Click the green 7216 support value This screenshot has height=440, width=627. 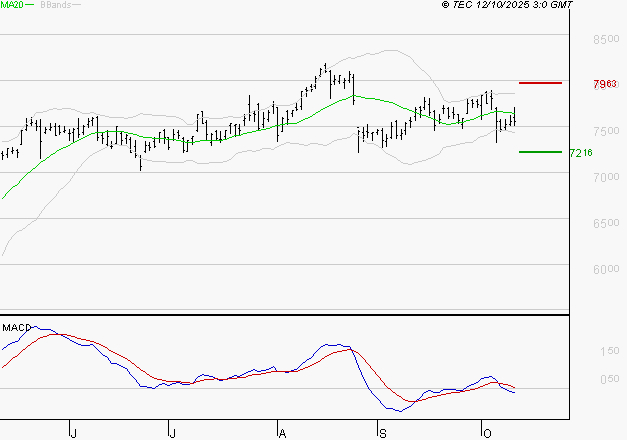point(581,153)
